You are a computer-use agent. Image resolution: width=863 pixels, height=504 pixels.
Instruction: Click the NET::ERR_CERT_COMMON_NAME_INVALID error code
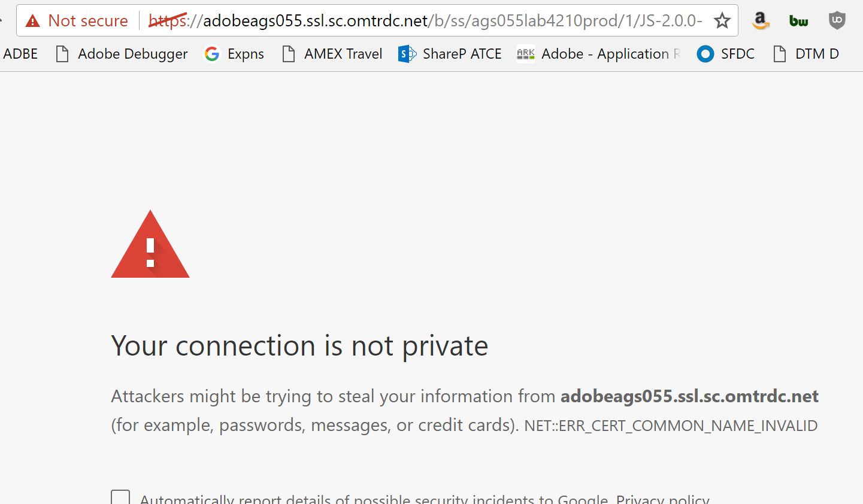pyautogui.click(x=671, y=426)
